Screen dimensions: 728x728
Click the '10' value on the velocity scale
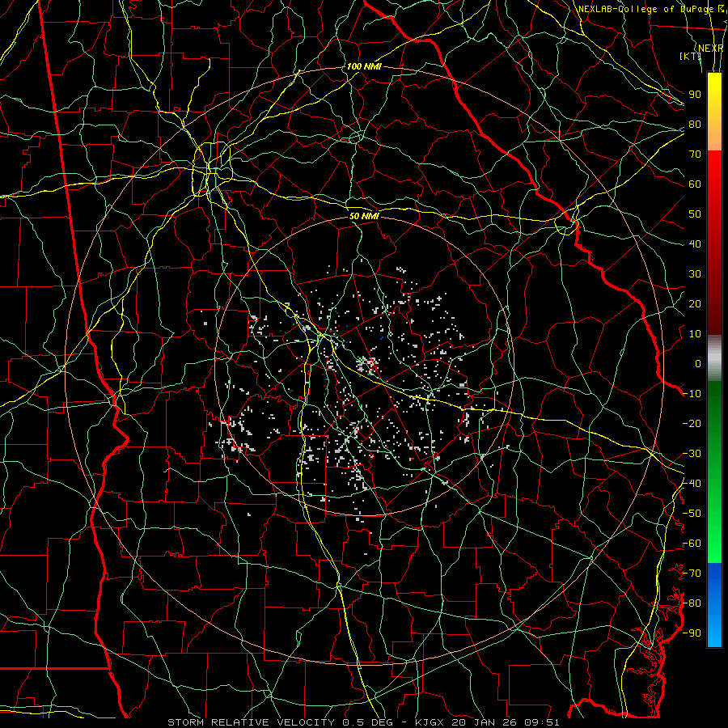(x=695, y=334)
